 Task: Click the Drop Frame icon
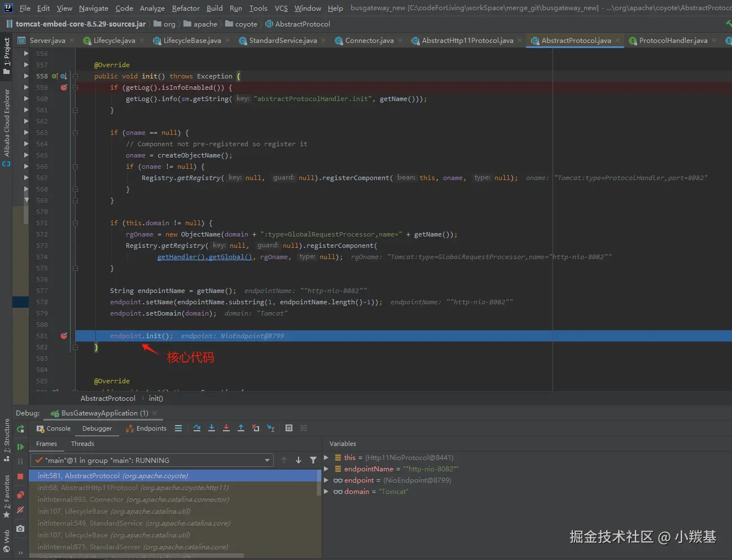coord(256,428)
